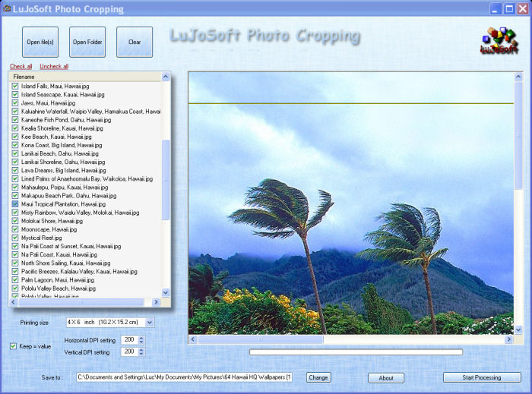Click file list scroll right arrow
This screenshot has height=394, width=532.
point(156,302)
